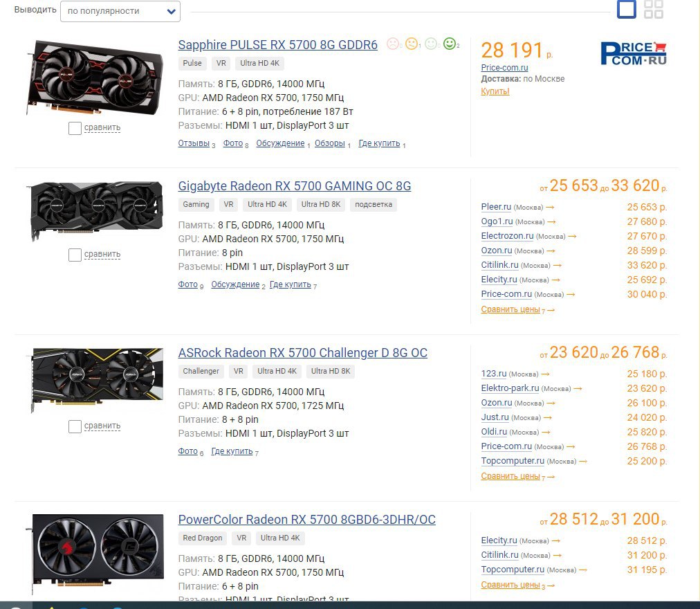Open ASRock Radeon RX 5700 Challenger D title

click(303, 353)
